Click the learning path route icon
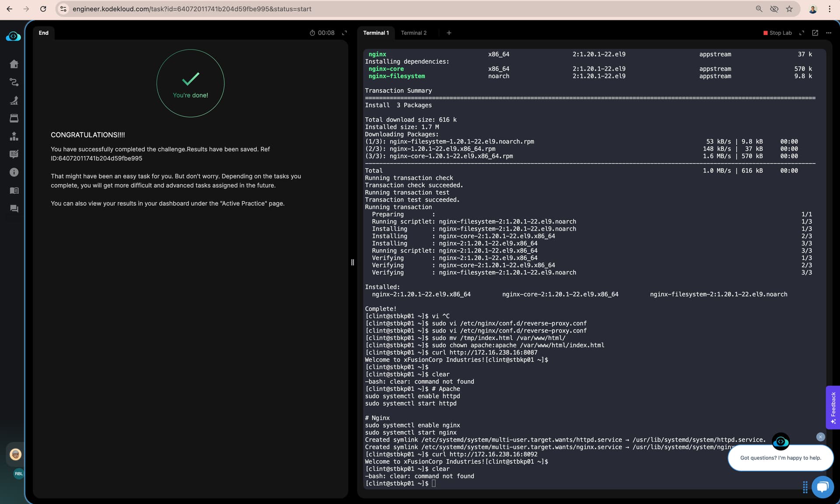 point(14,82)
